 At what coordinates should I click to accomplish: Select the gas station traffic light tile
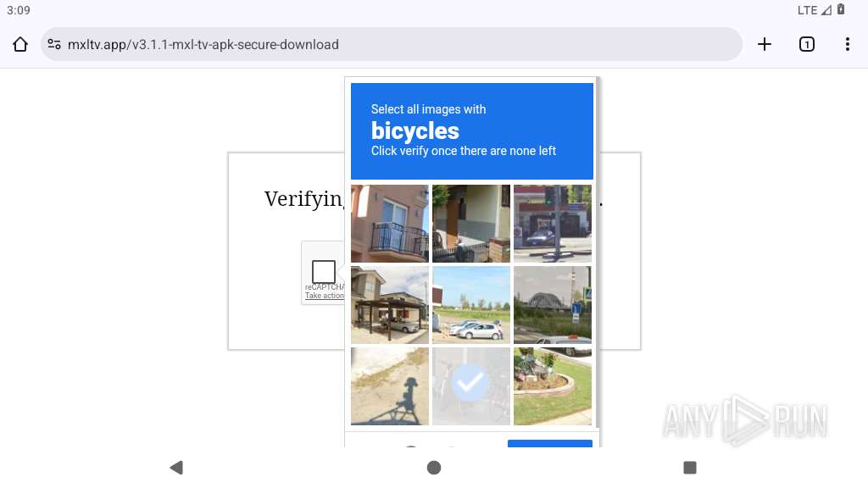click(553, 224)
